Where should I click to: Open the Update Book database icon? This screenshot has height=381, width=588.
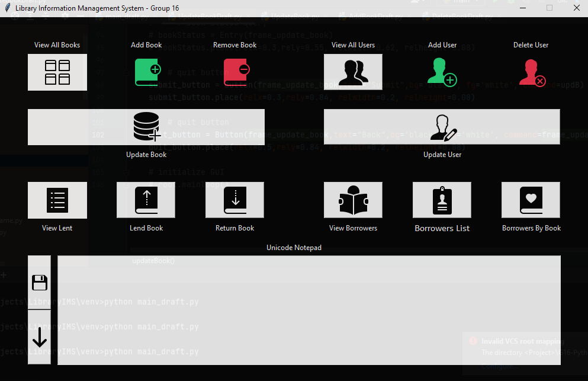point(146,127)
